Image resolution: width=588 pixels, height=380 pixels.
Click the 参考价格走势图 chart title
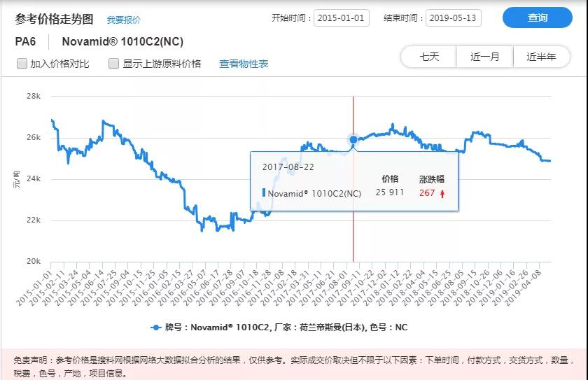point(53,18)
